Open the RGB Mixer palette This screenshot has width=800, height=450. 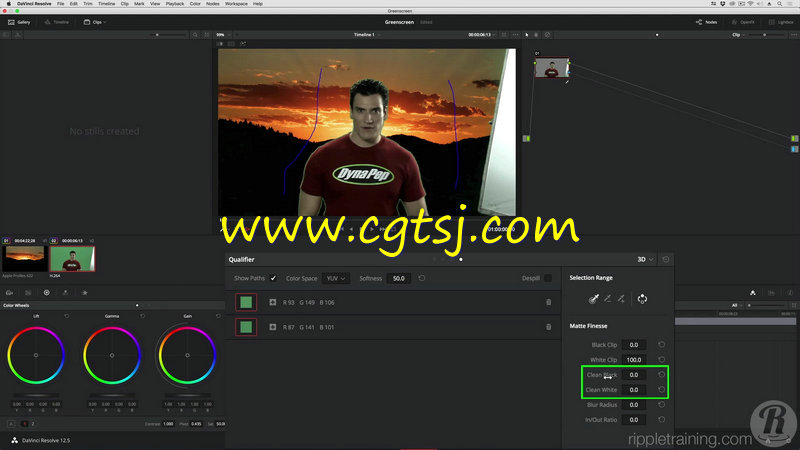[65, 293]
